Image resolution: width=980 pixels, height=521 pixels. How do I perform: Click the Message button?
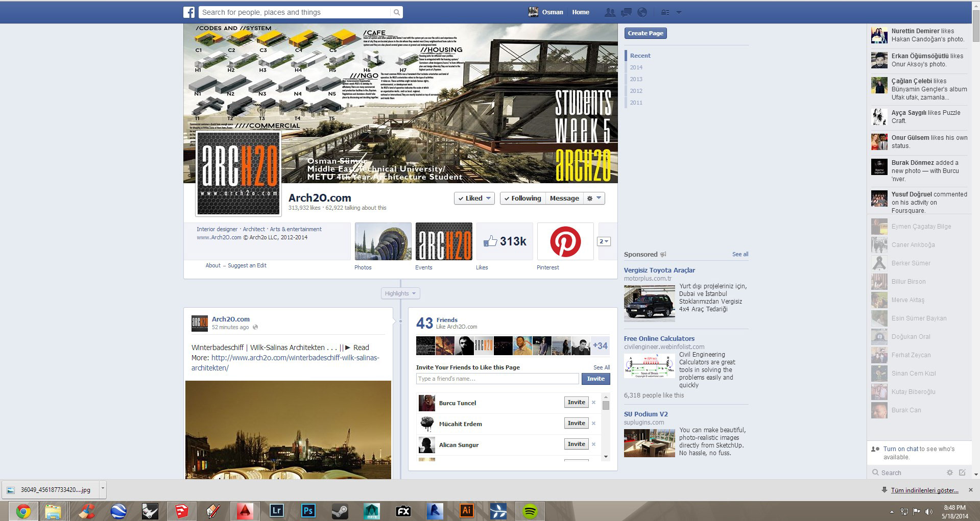pos(564,198)
